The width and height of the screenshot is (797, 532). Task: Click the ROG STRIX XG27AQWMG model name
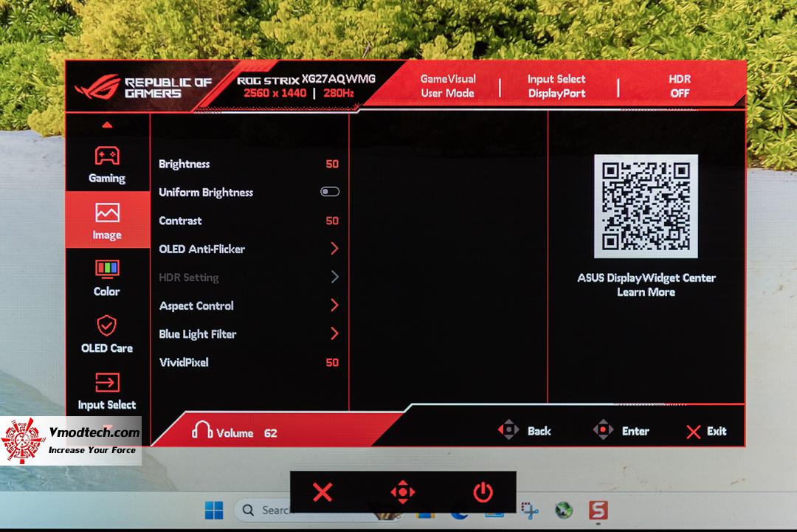(x=306, y=79)
